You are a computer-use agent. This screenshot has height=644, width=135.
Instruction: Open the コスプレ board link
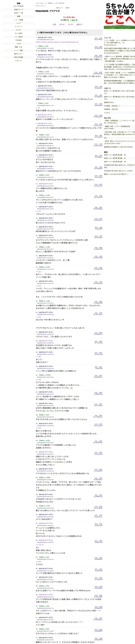click(x=18, y=30)
